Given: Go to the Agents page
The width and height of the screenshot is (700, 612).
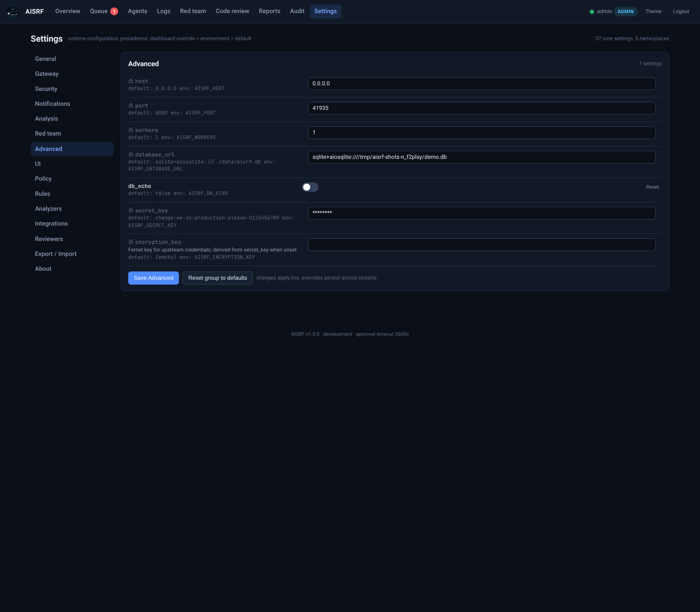Looking at the screenshot, I should click(137, 11).
